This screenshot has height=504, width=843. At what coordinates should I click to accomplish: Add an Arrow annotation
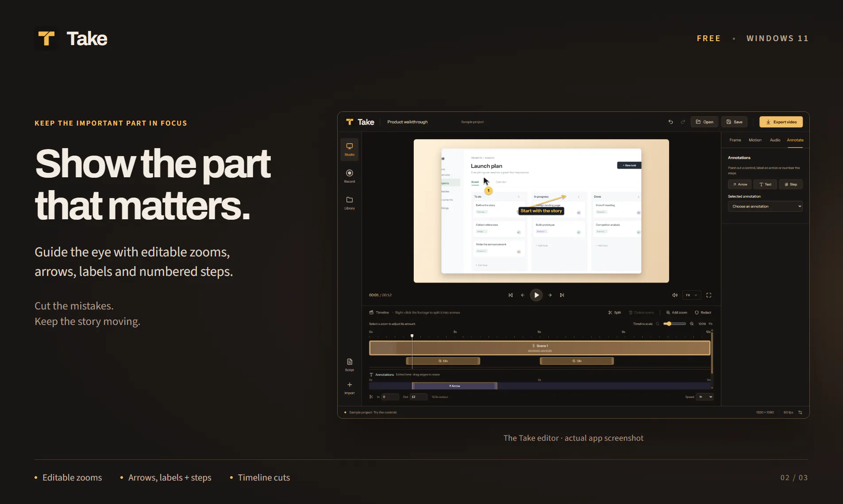pos(739,184)
